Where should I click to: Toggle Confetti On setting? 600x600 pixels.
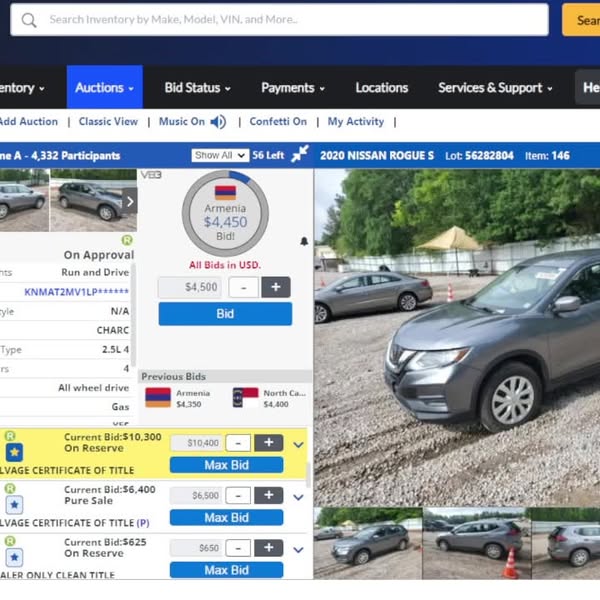click(x=278, y=122)
